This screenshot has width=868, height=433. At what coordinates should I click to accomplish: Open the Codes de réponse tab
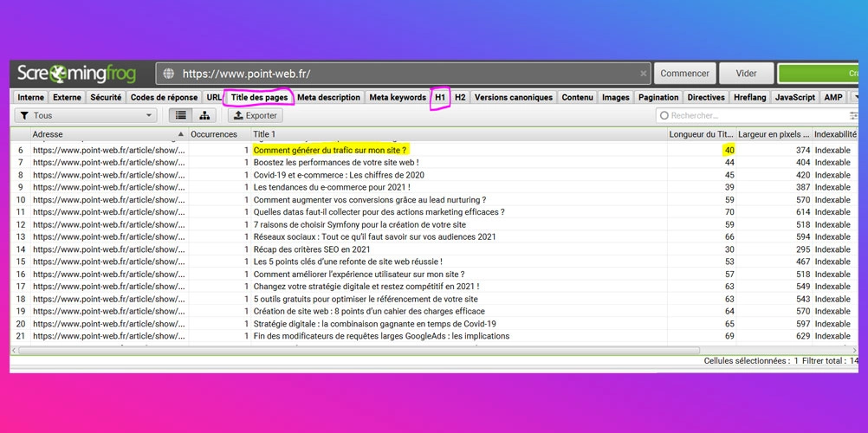[164, 98]
